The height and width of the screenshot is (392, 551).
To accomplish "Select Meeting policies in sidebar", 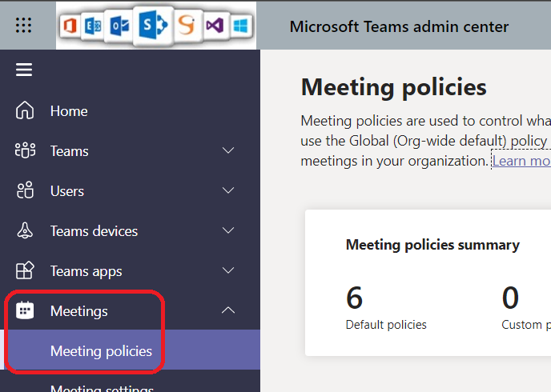I will click(x=101, y=350).
